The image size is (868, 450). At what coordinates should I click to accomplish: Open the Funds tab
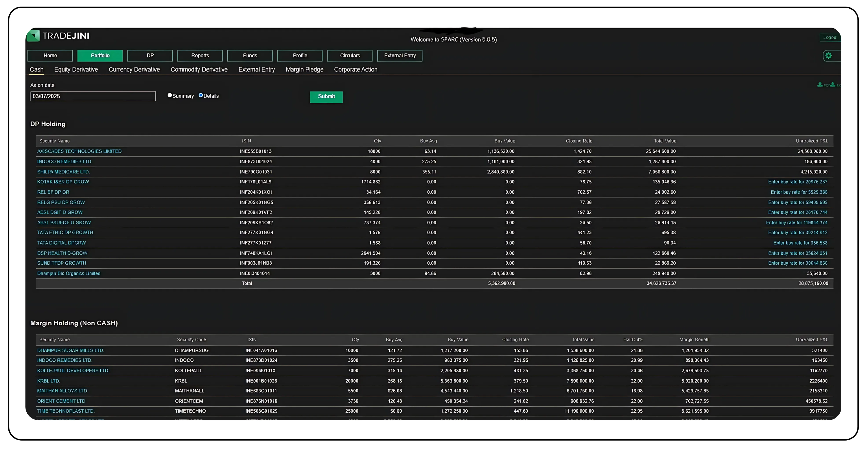pyautogui.click(x=250, y=55)
